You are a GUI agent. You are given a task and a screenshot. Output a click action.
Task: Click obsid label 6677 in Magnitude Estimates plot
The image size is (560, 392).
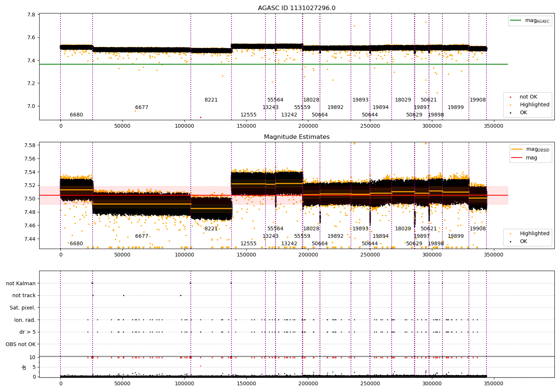pyautogui.click(x=141, y=236)
